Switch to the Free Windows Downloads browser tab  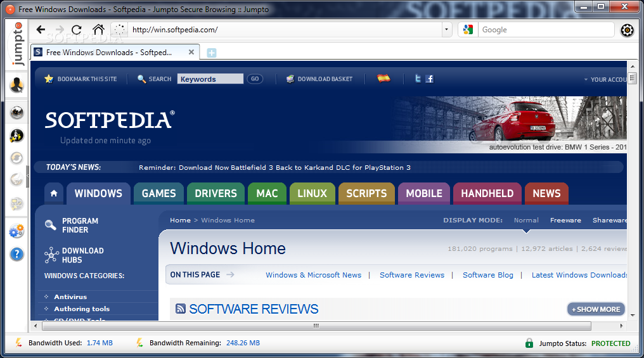(115, 52)
